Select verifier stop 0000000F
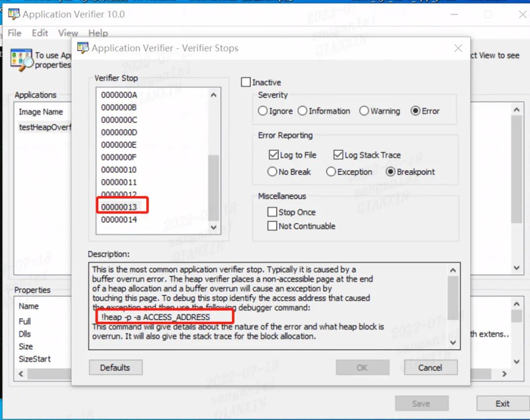The width and height of the screenshot is (530, 420). tap(119, 157)
